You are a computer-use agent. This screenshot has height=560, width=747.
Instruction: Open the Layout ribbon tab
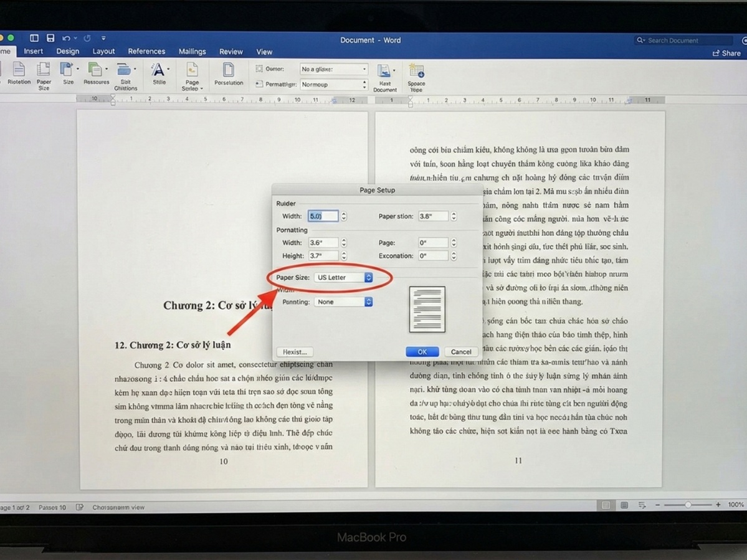[x=103, y=52]
